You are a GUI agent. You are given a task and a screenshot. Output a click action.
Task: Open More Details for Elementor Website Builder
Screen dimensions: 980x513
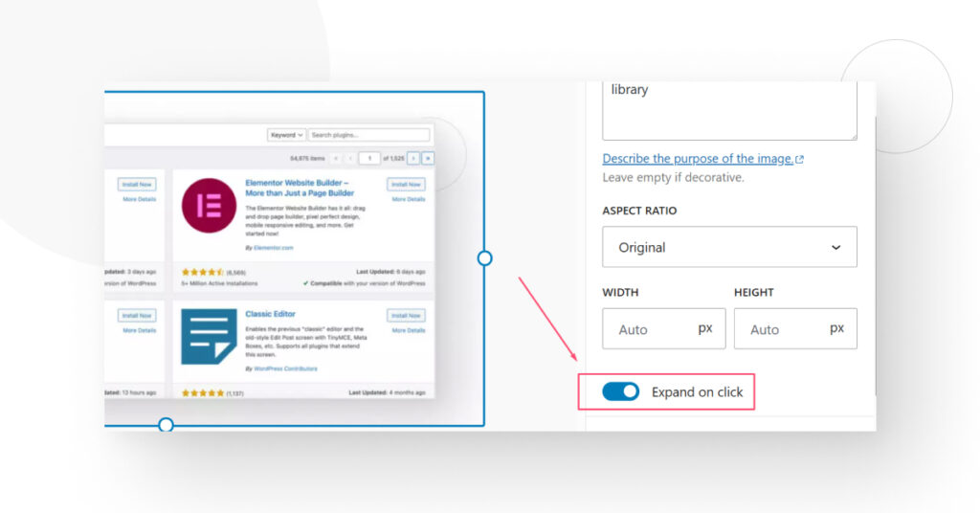pyautogui.click(x=408, y=199)
